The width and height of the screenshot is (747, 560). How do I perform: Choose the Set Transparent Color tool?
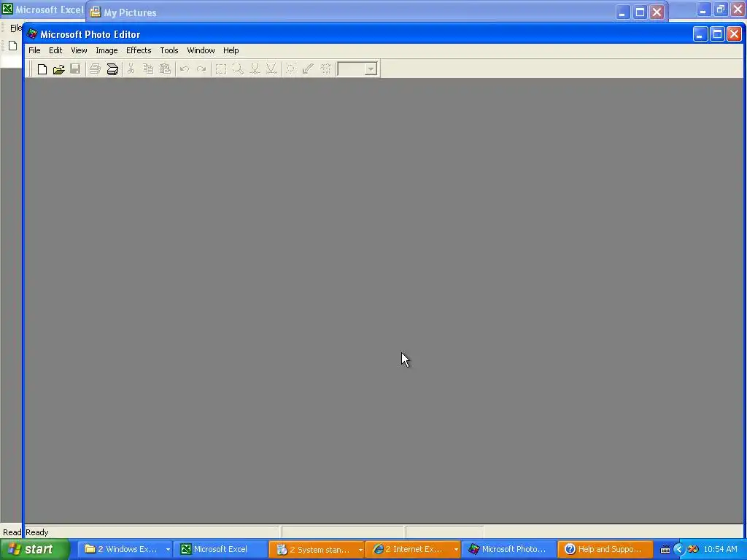(309, 69)
